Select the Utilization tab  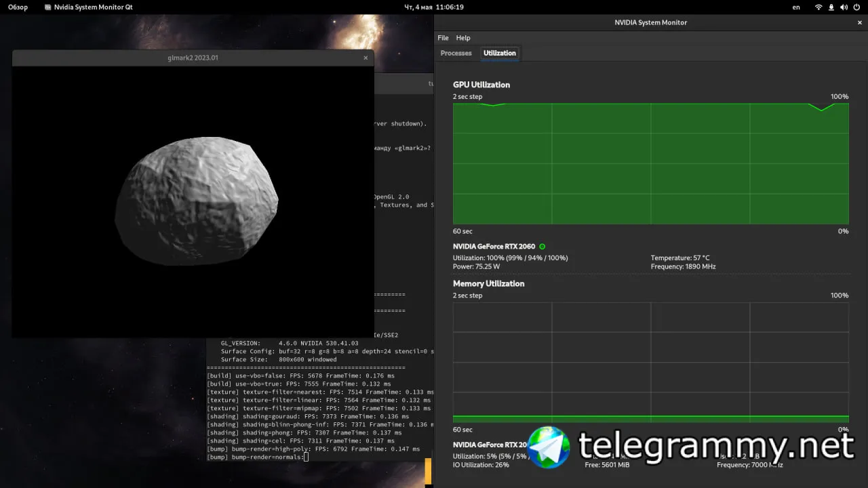500,53
